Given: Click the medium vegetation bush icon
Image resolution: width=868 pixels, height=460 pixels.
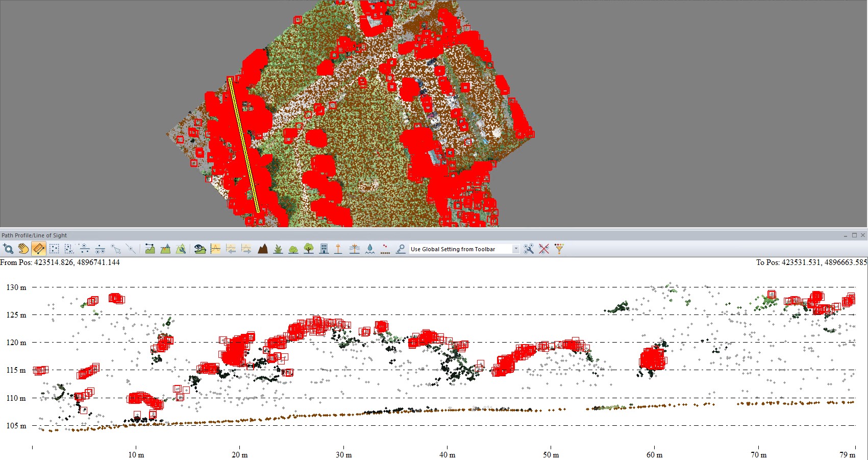Looking at the screenshot, I should coord(293,249).
